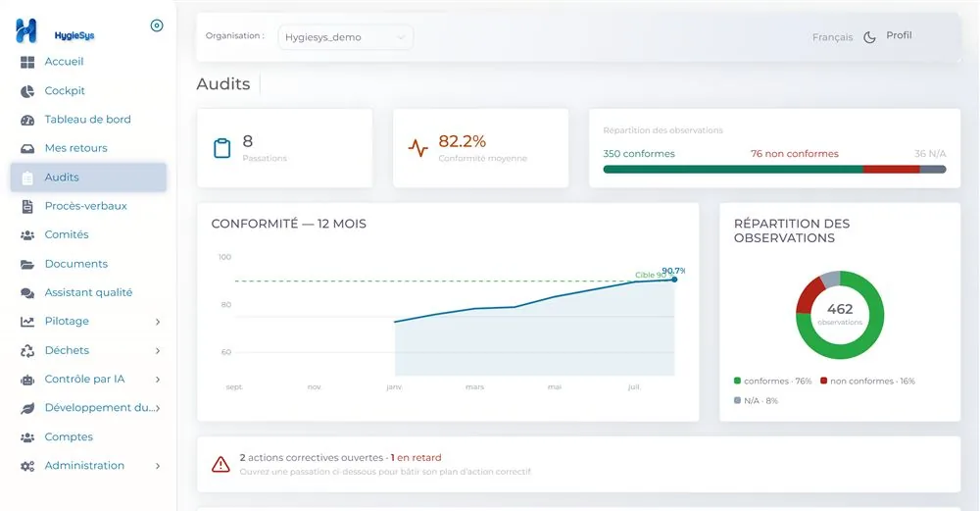Click the Assistant qualité chat icon
The image size is (980, 511).
point(27,293)
